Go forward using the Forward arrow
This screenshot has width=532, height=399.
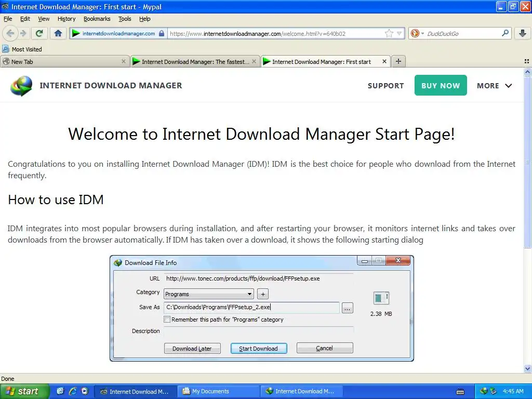point(23,33)
